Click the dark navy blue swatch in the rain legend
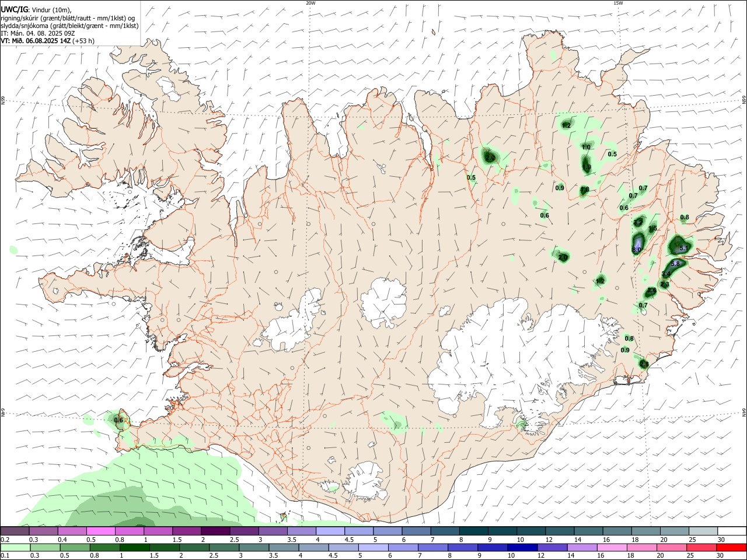This screenshot has width=747, height=560. tap(522, 548)
